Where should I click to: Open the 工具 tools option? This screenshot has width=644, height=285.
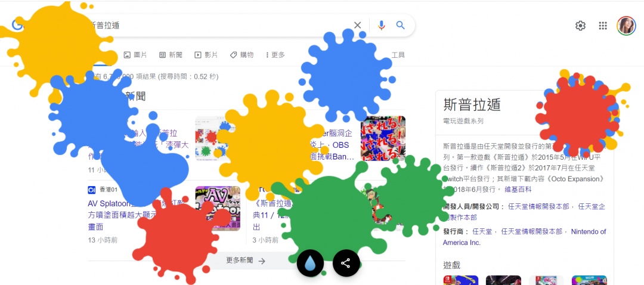point(398,55)
